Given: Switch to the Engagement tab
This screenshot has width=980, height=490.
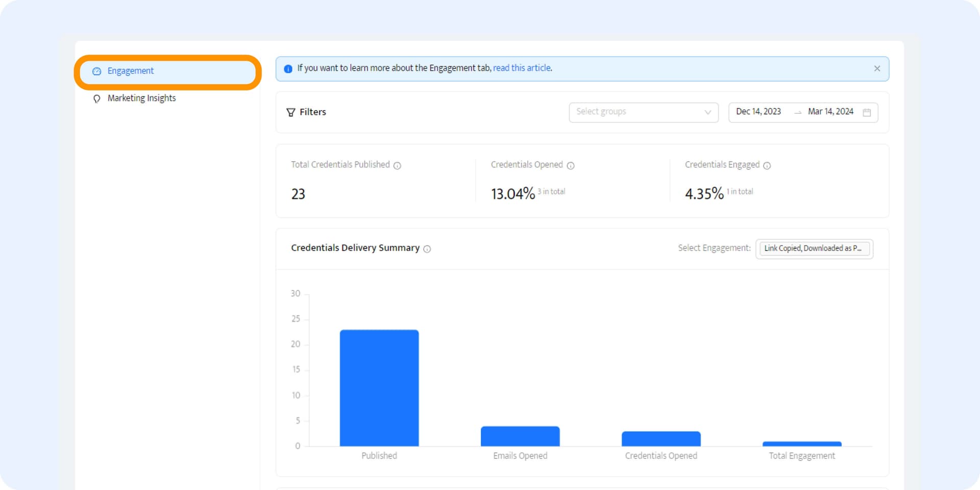Looking at the screenshot, I should (x=130, y=70).
